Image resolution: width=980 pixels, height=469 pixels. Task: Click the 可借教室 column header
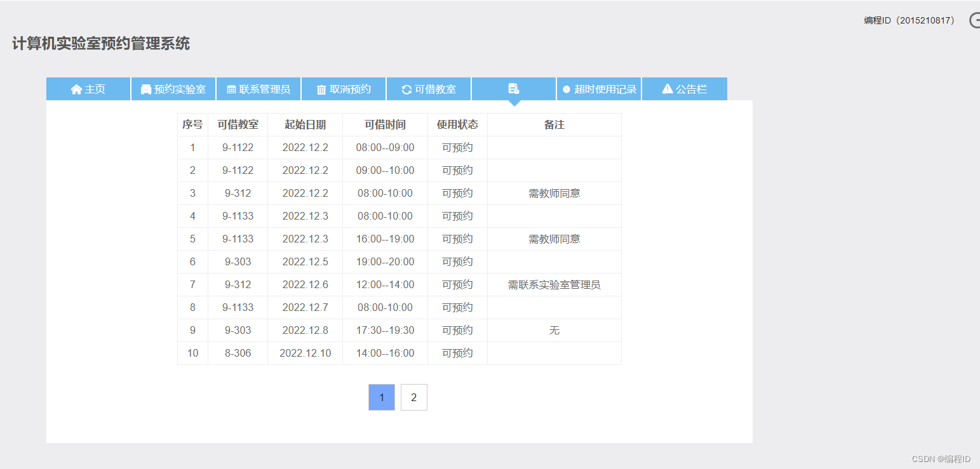coord(238,125)
